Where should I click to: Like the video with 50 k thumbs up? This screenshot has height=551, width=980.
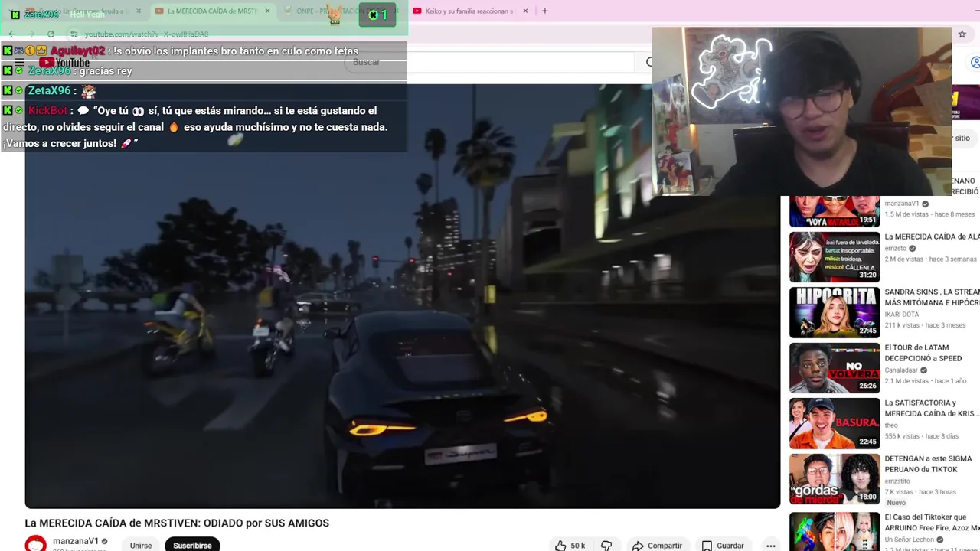(570, 546)
